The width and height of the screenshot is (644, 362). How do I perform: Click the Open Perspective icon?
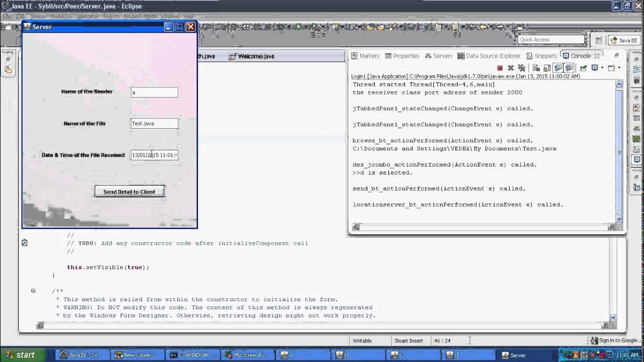[x=599, y=40]
